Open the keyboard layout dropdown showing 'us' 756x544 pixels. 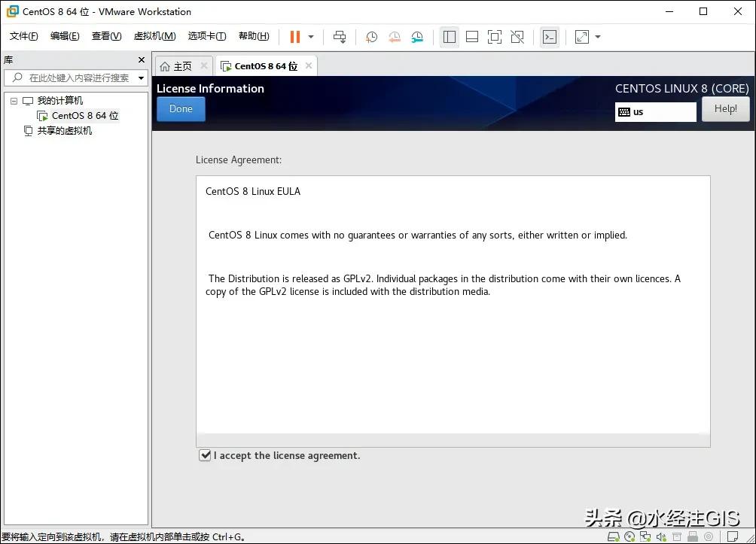655,111
